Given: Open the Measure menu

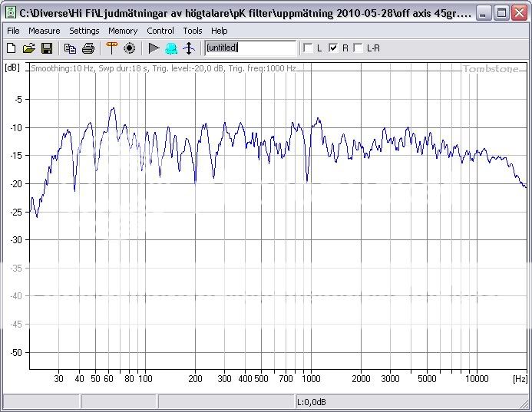Looking at the screenshot, I should click(44, 31).
